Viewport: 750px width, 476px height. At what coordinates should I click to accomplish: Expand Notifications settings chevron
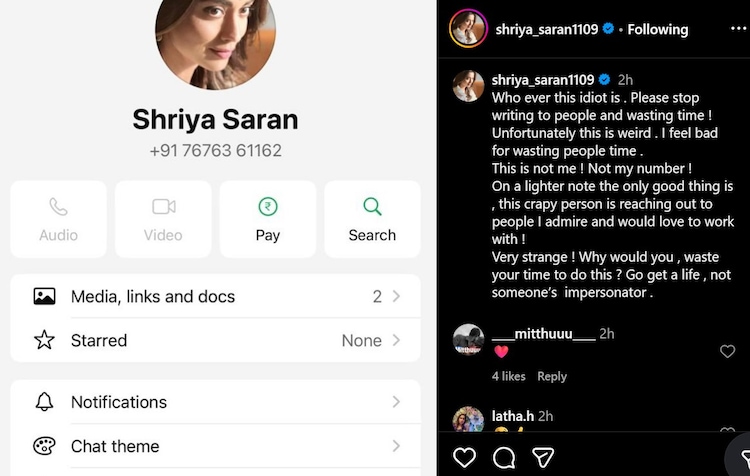click(396, 402)
